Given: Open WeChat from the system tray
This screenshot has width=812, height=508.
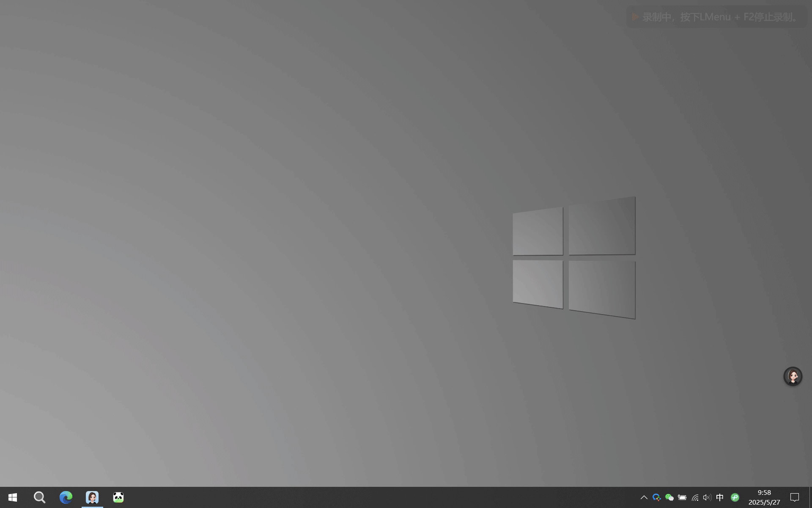Looking at the screenshot, I should 669,497.
